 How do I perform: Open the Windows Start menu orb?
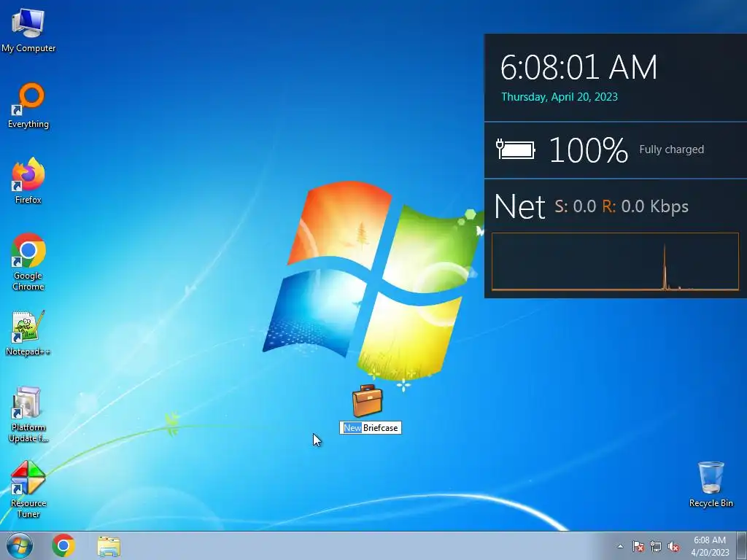tap(20, 545)
